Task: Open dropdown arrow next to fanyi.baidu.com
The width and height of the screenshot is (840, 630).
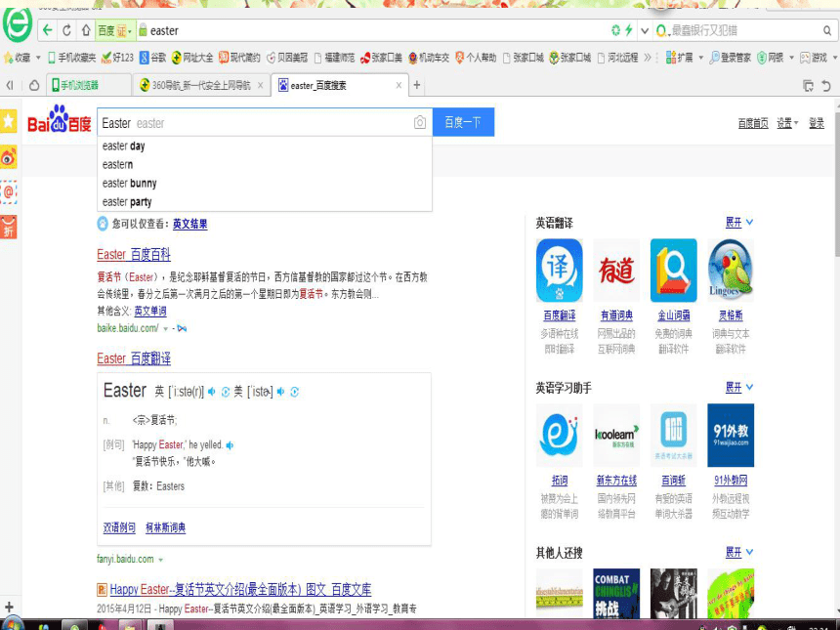Action: pyautogui.click(x=161, y=560)
